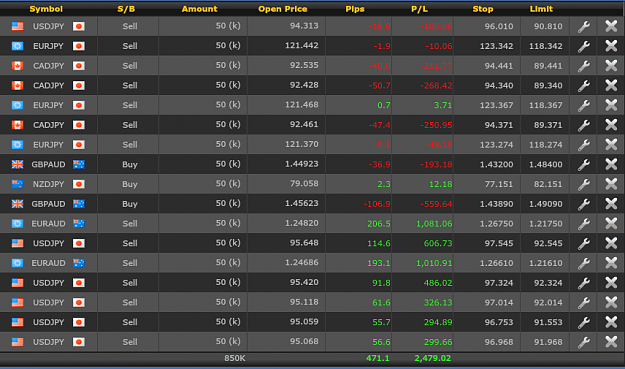Modify EURAUD 1.24820 trade using wrench
Viewport: 625px width, 369px height.
(x=584, y=224)
